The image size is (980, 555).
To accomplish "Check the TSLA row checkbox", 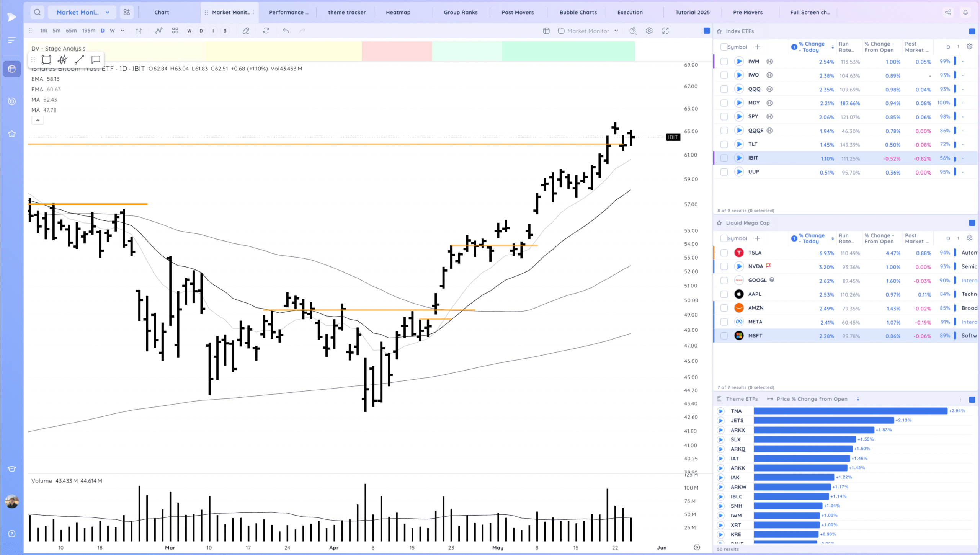I will [x=724, y=253].
